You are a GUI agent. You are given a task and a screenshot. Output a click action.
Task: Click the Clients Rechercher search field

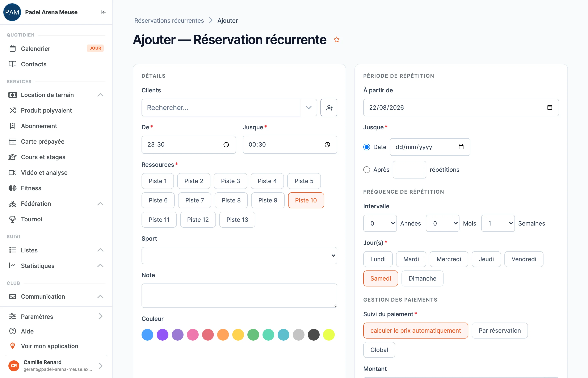pyautogui.click(x=221, y=108)
